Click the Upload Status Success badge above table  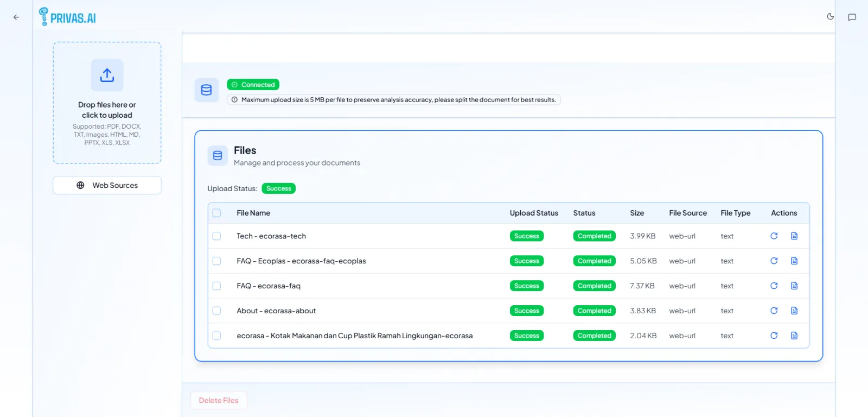[279, 189]
